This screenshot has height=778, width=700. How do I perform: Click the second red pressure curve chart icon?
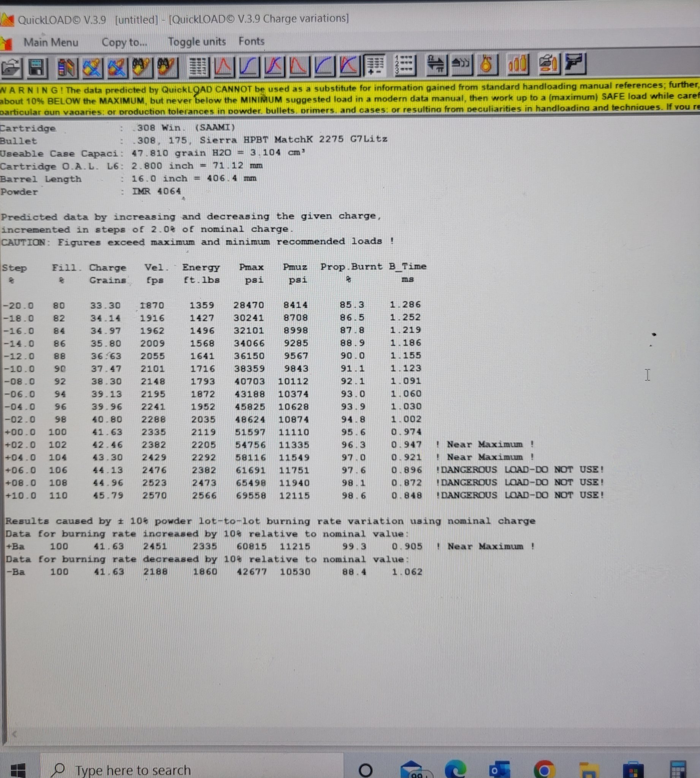pyautogui.click(x=299, y=66)
